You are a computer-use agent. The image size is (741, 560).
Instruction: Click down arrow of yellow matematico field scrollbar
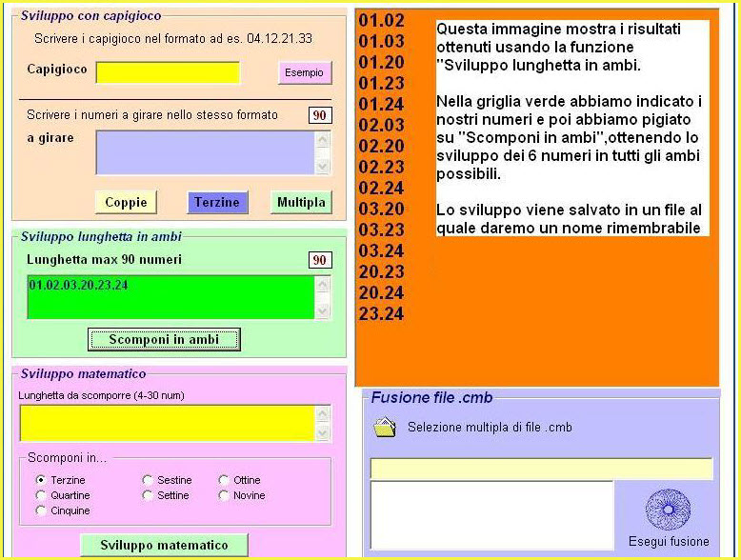[x=323, y=433]
